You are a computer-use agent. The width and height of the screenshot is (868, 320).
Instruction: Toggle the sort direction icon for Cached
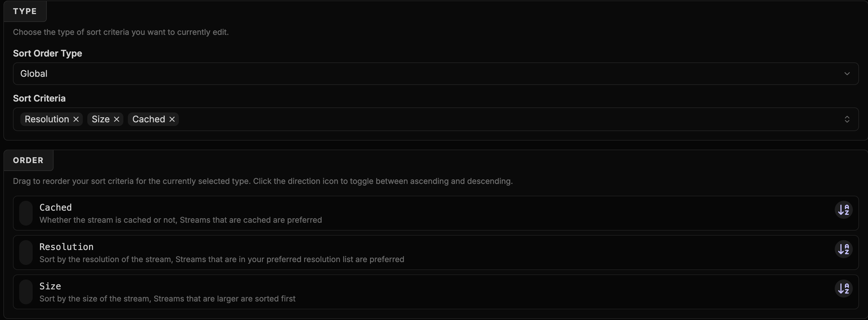[843, 210]
